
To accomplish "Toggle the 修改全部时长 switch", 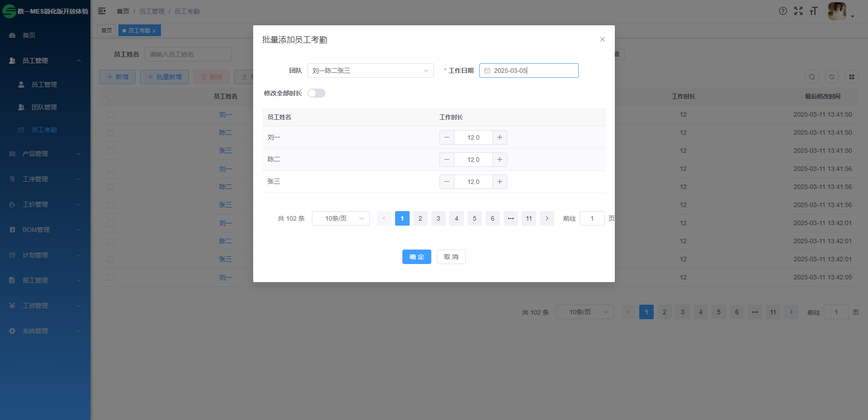I will (316, 93).
